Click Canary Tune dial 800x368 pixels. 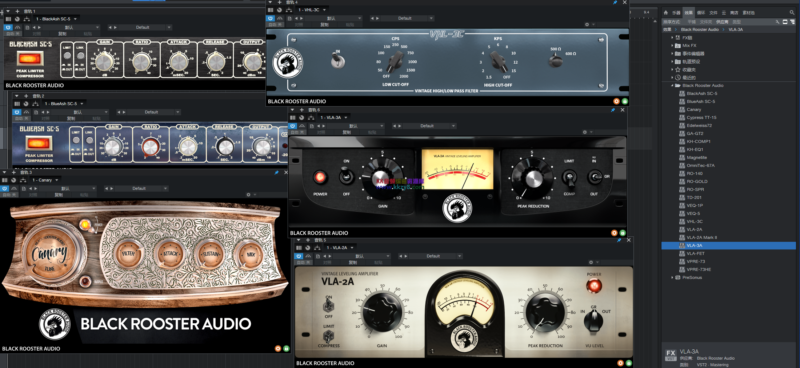(50, 252)
